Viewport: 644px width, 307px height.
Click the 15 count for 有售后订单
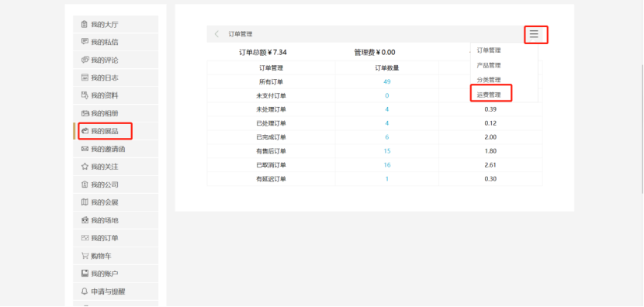click(x=387, y=151)
